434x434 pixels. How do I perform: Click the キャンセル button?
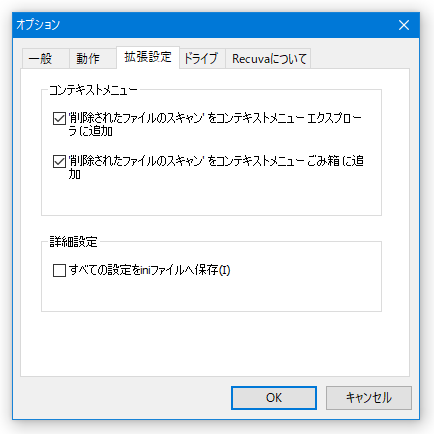(x=369, y=398)
